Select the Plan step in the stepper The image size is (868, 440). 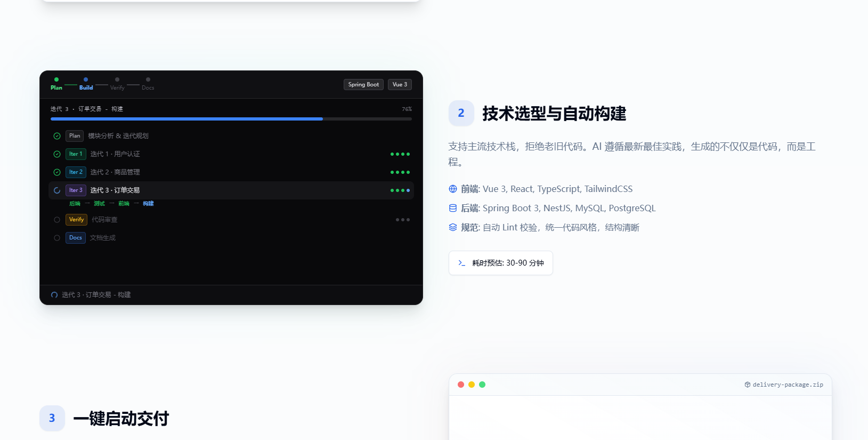click(56, 84)
